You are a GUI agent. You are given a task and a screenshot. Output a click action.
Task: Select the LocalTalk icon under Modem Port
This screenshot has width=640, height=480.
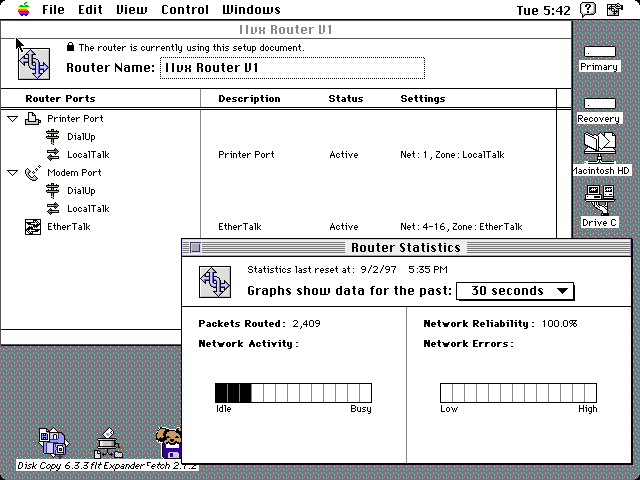[53, 209]
